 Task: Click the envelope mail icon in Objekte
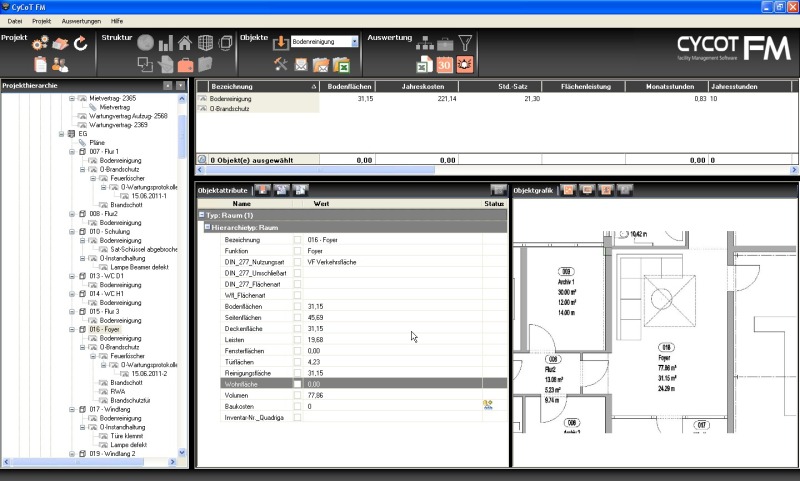pos(301,65)
